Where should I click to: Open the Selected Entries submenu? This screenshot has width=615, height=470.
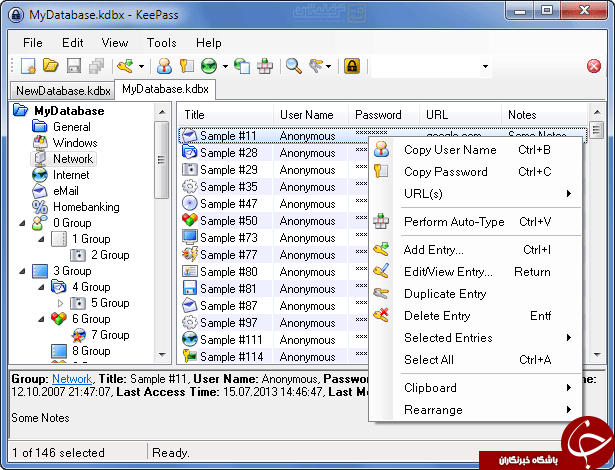pos(475,338)
